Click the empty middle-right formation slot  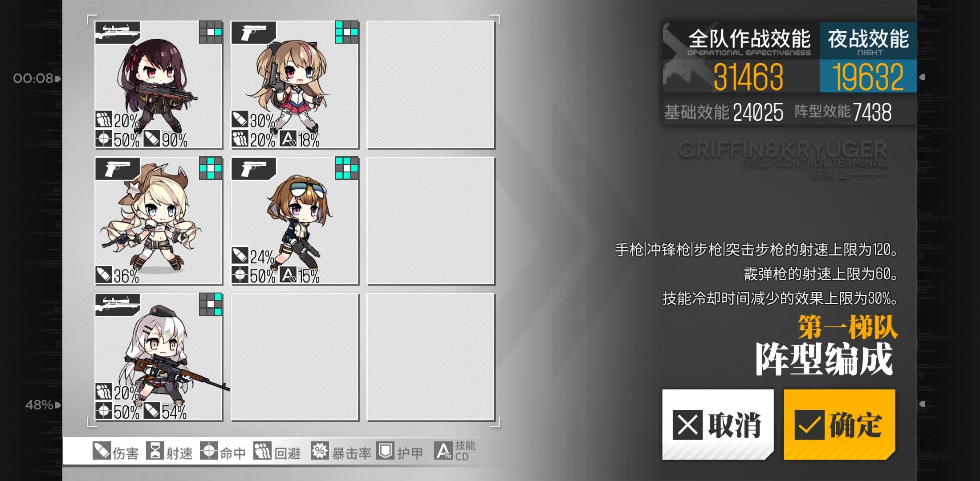(x=431, y=221)
